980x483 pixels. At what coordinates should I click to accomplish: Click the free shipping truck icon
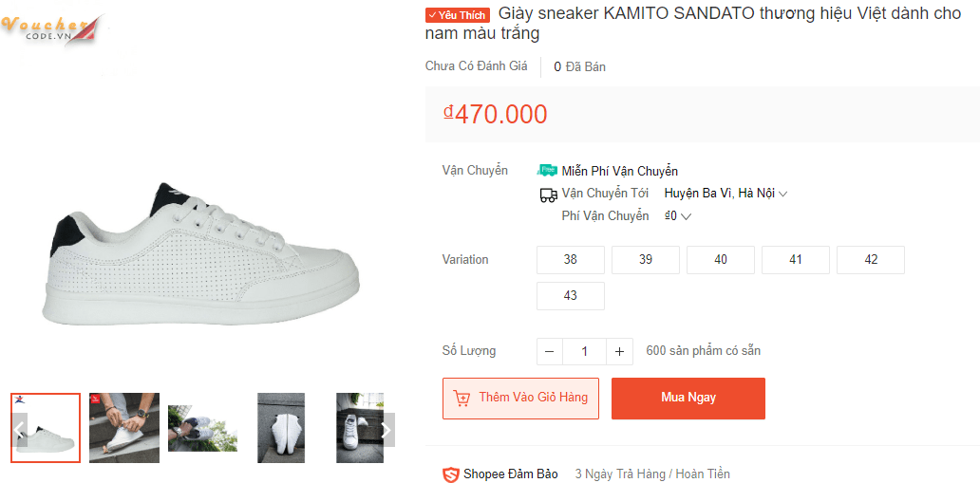(x=547, y=171)
